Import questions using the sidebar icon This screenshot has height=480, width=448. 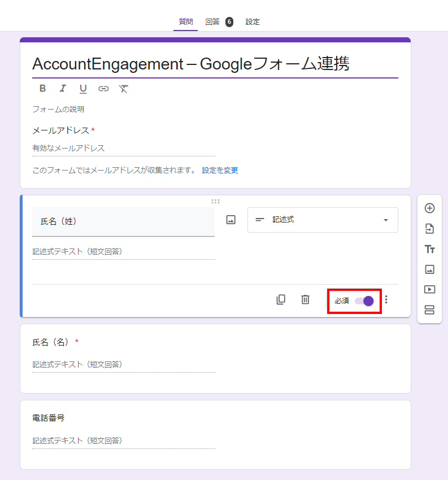(x=429, y=229)
